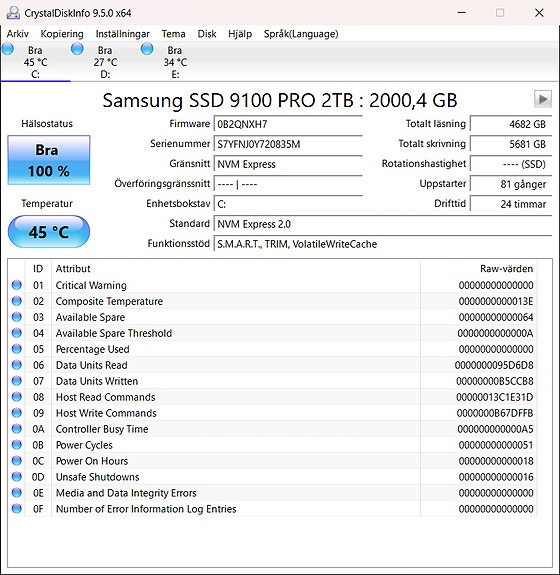Open the Arkiv menu
The image size is (560, 575).
tap(18, 34)
